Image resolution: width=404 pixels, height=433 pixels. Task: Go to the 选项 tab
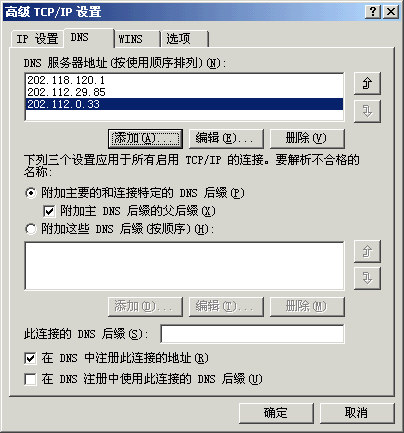185,39
